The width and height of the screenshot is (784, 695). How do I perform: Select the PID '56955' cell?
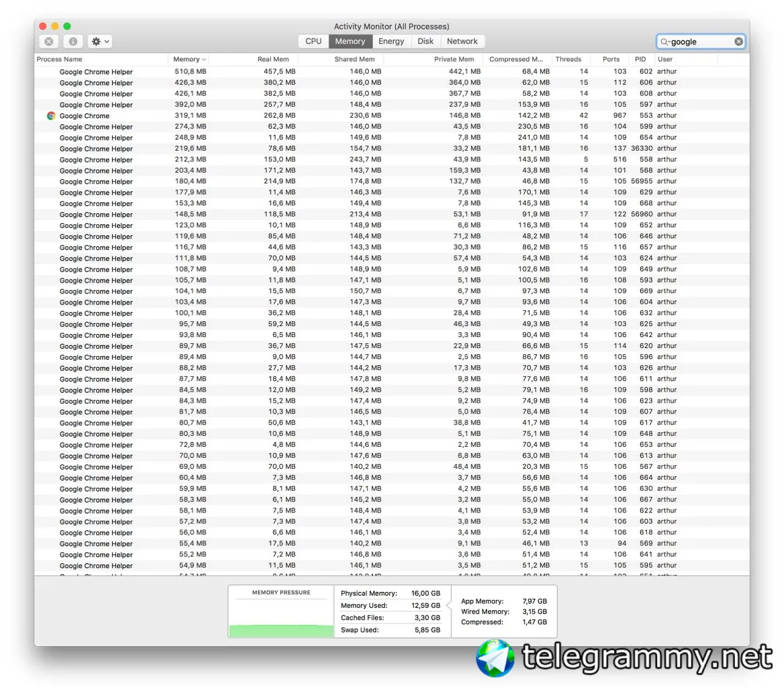[x=642, y=181]
